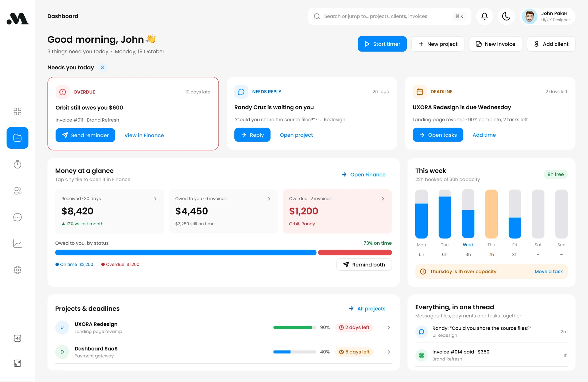Click the orange Thursday bar in weekly chart
The image size is (588, 382).
tap(491, 214)
